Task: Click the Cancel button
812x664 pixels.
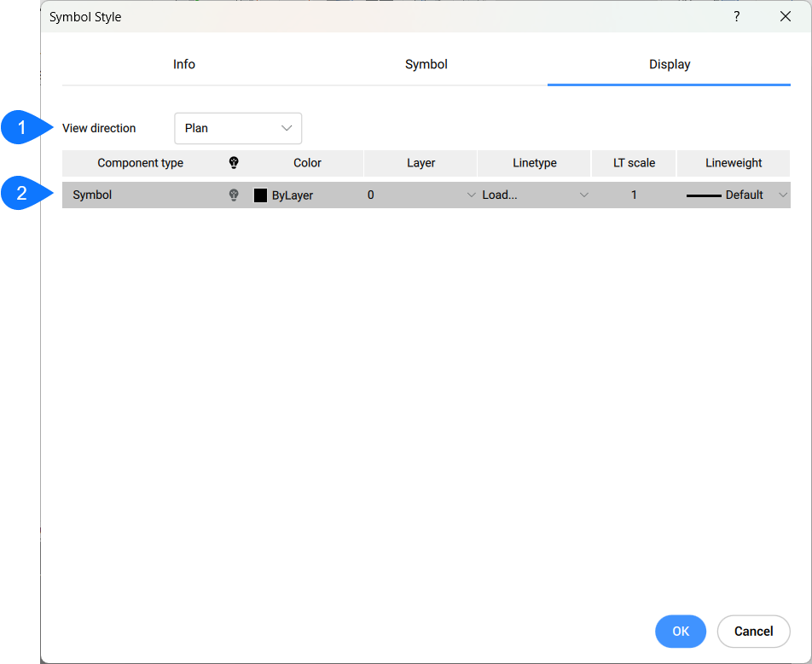Action: 753,632
